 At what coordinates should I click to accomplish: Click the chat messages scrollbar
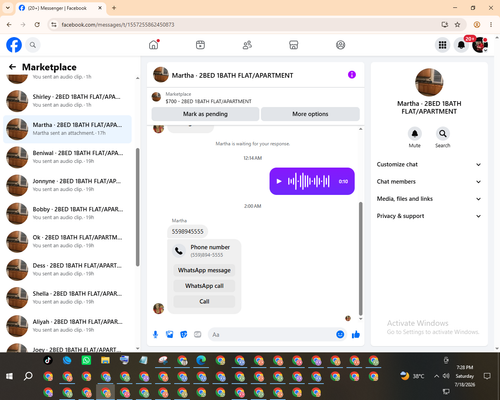click(x=360, y=258)
